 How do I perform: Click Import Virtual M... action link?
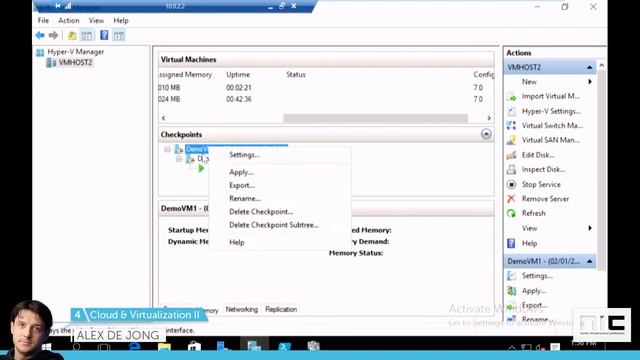pos(551,97)
